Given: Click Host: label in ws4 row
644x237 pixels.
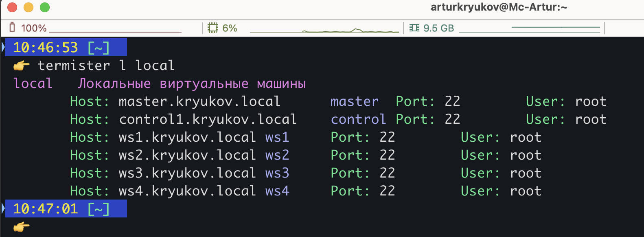Looking at the screenshot, I should click(x=90, y=191).
